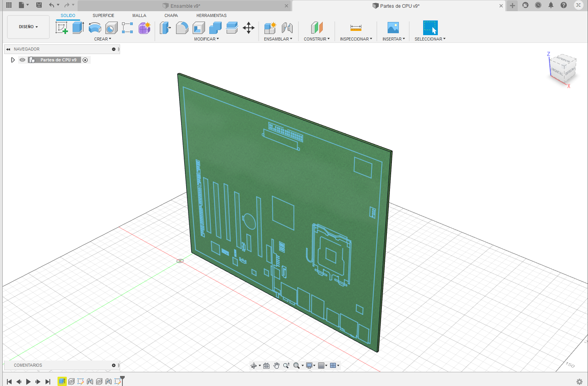Play the timeline
The image size is (588, 386).
coord(28,381)
